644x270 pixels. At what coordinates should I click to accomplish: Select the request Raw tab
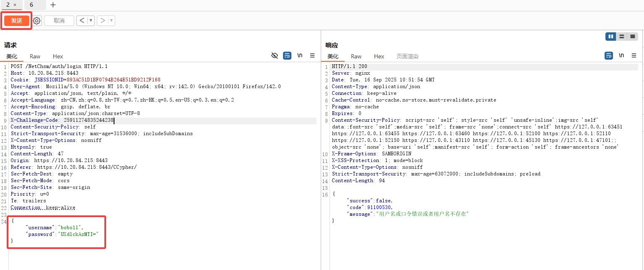coord(35,56)
